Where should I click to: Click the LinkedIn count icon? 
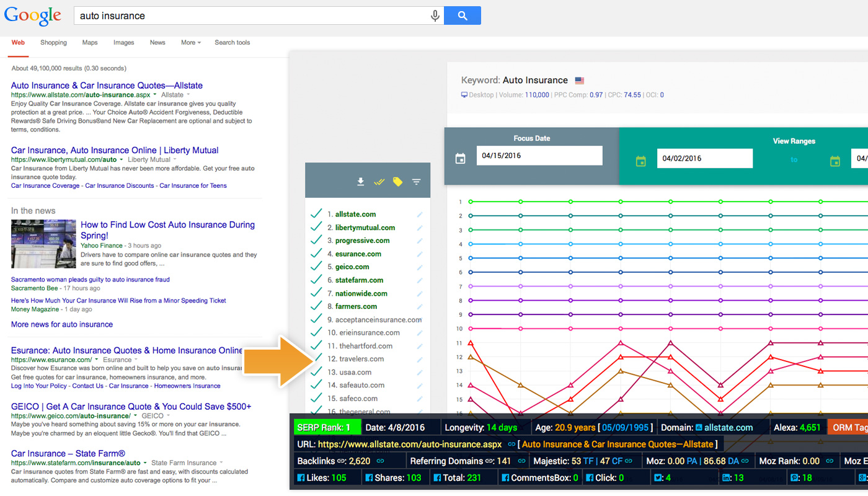tap(727, 478)
